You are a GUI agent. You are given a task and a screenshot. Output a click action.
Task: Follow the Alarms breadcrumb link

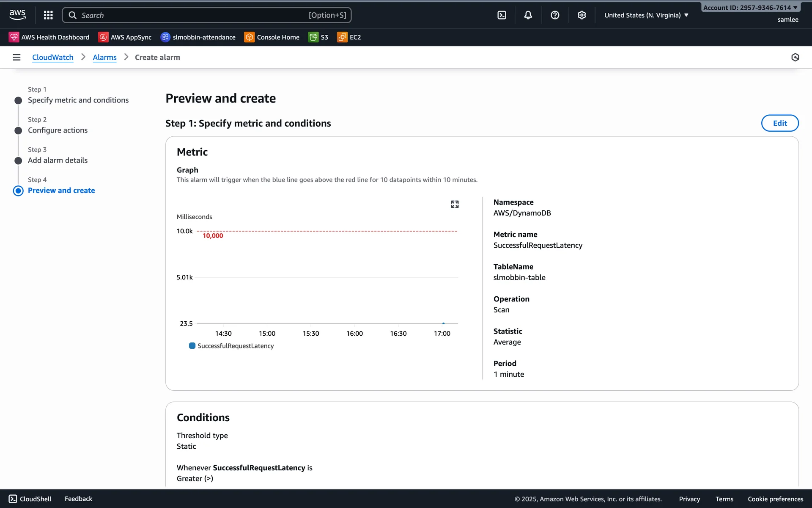(x=104, y=57)
